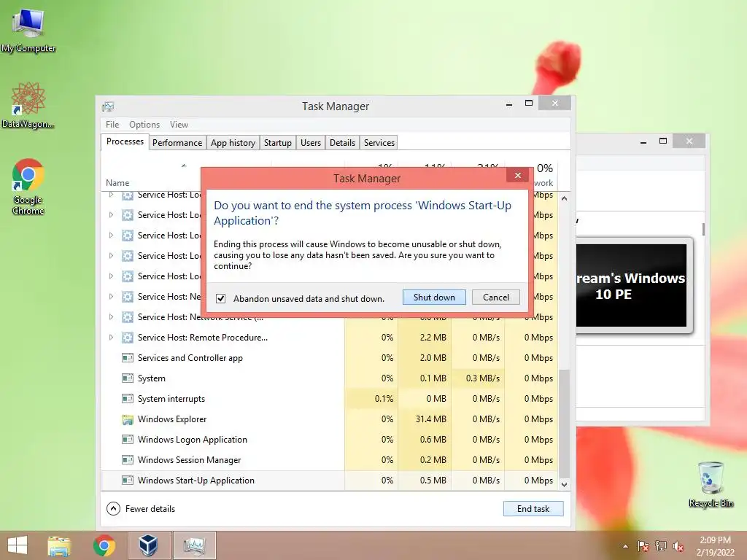Click the taskbar clock showing 2:09 PM
Viewport: 747px width, 560px height.
tap(715, 546)
